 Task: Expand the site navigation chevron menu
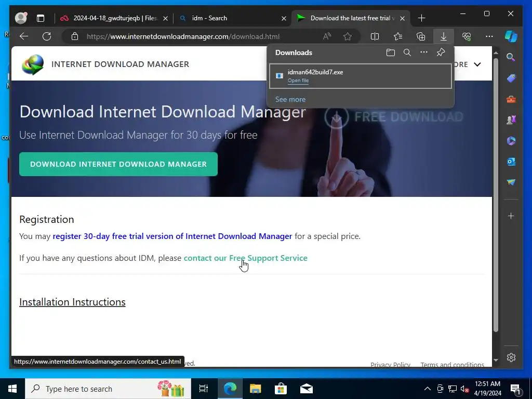(477, 64)
